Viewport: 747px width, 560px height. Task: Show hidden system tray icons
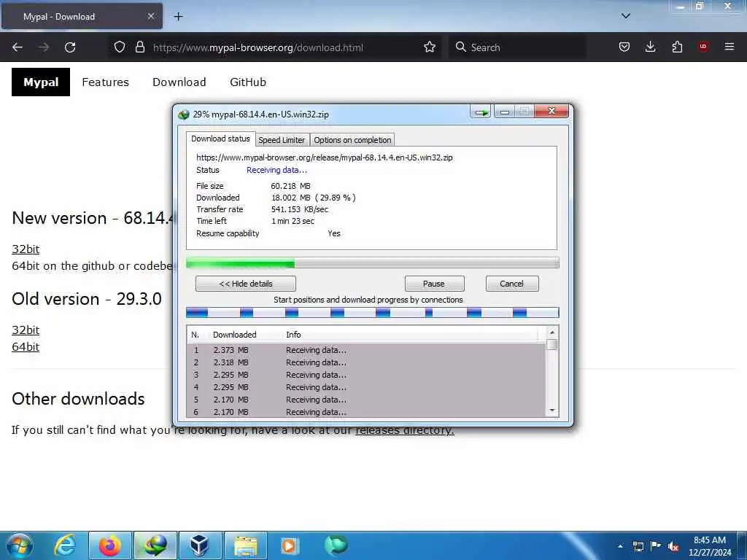click(620, 546)
